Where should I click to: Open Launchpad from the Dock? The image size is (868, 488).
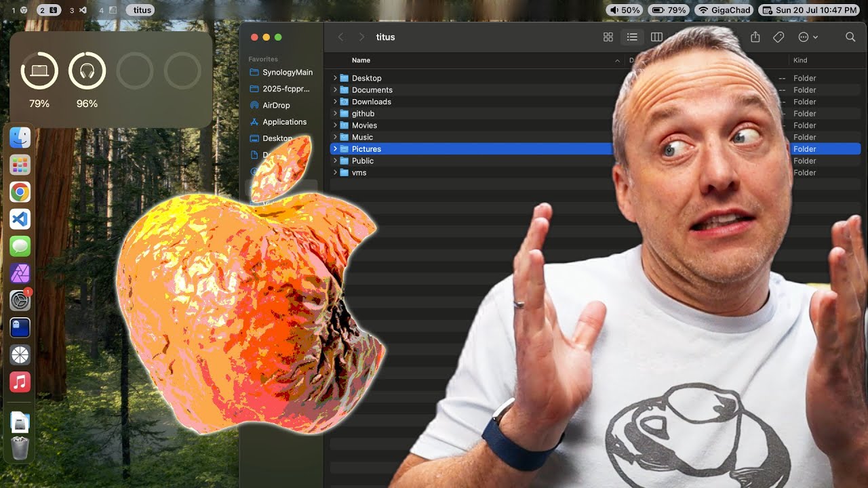tap(20, 165)
